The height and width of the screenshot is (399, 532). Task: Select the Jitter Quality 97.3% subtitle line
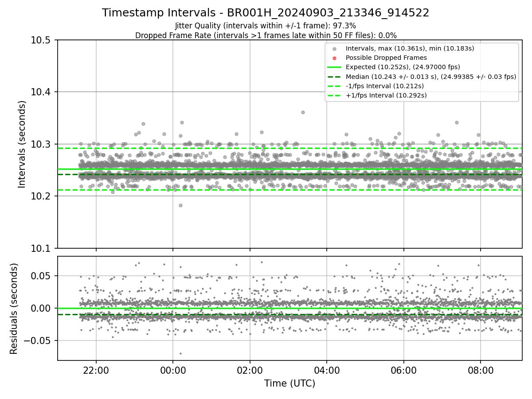pos(266,26)
